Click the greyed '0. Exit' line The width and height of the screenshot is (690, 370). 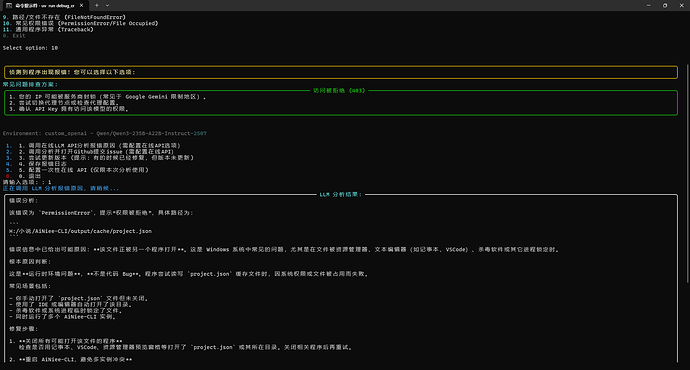[14, 36]
